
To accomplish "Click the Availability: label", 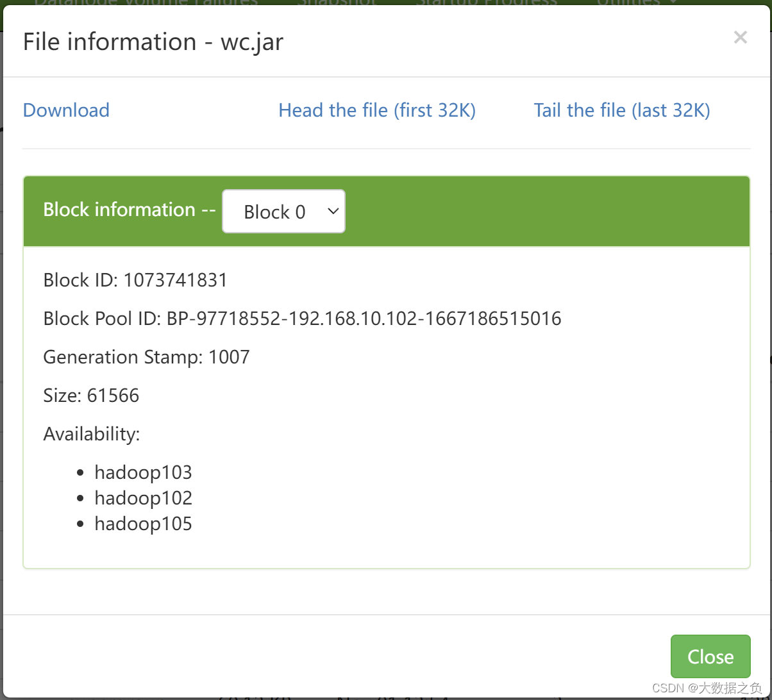I will (x=91, y=434).
